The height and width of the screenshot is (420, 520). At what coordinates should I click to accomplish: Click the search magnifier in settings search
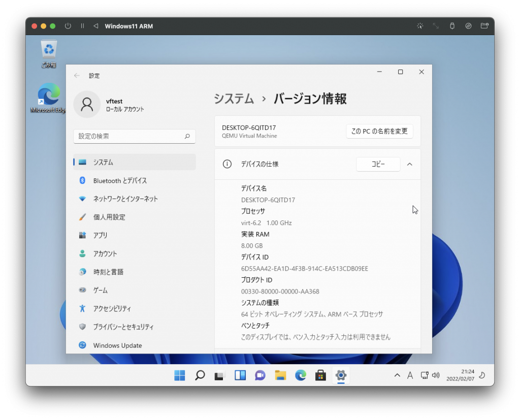(x=187, y=136)
